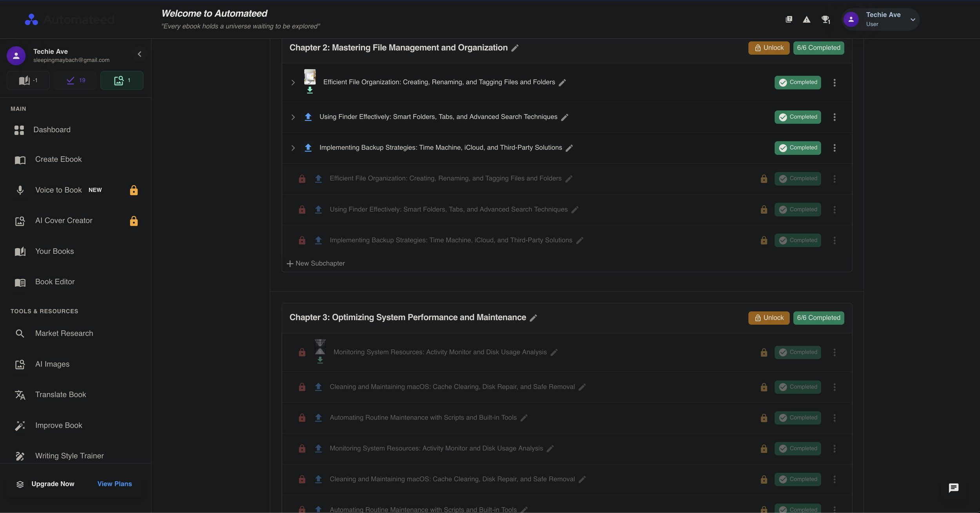The width and height of the screenshot is (980, 513).
Task: Select the Voice to Book tool
Action: point(58,190)
